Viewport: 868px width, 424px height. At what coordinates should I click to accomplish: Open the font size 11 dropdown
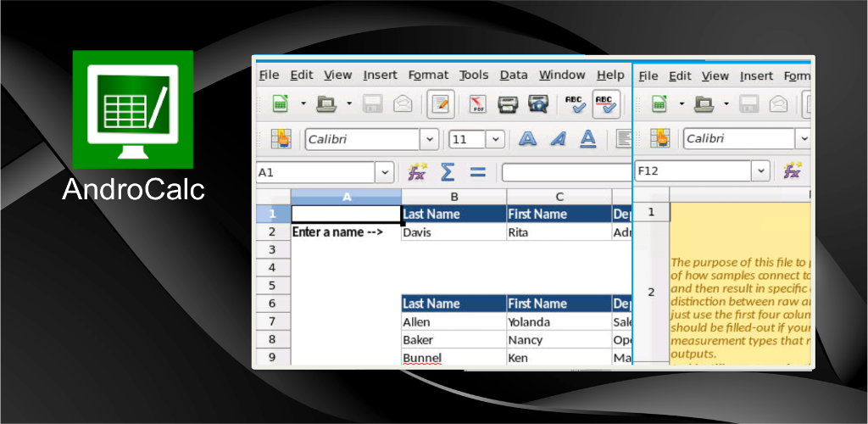495,139
